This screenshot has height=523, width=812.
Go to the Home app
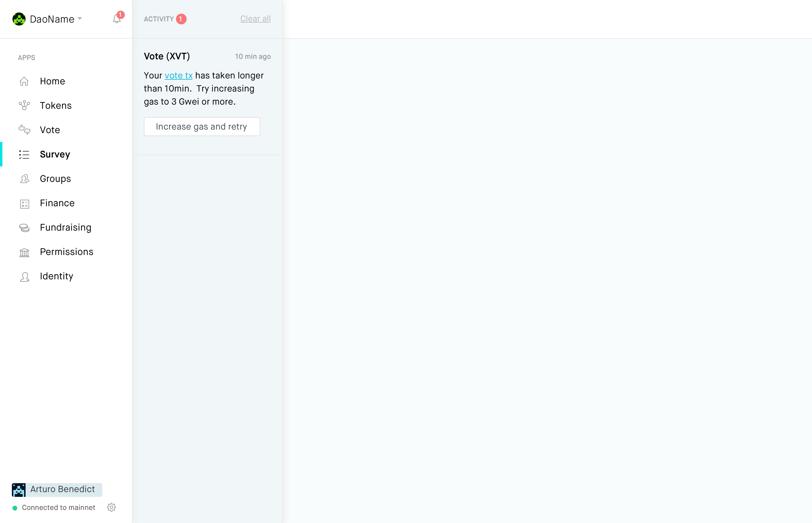pos(52,81)
